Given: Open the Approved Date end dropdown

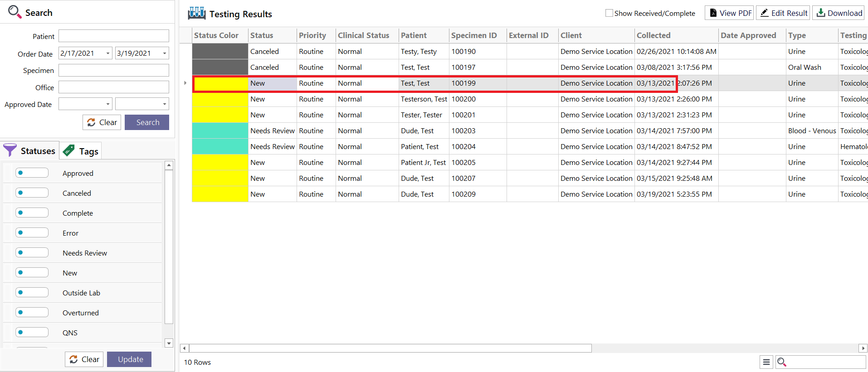Looking at the screenshot, I should [x=165, y=104].
